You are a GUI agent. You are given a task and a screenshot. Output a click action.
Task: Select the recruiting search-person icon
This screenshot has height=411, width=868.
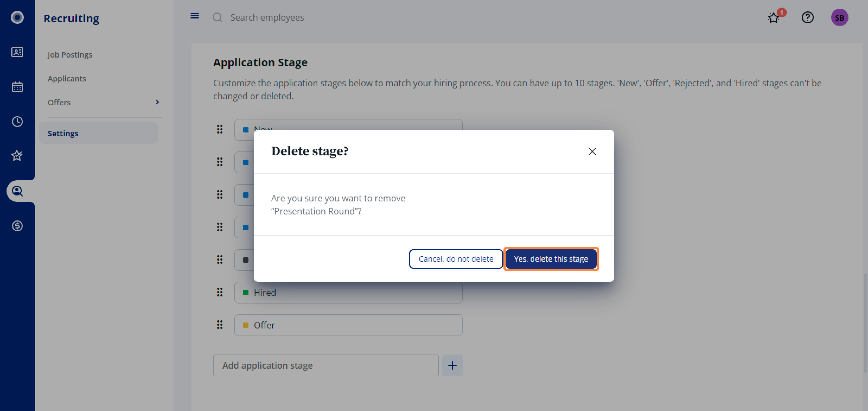pos(17,191)
